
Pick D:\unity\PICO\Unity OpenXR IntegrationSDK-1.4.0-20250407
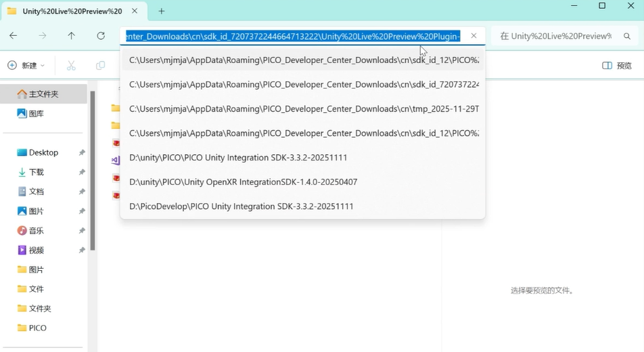point(303,182)
